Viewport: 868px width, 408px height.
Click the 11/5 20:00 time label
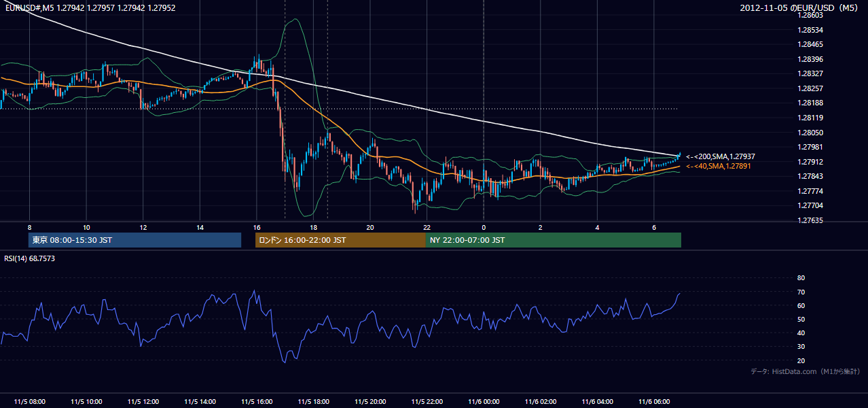point(370,402)
